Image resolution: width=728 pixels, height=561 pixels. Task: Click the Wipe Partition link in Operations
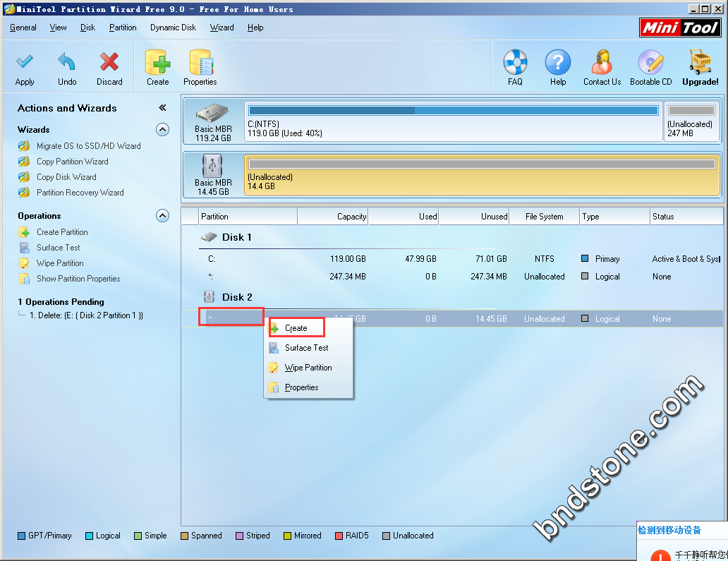point(61,263)
